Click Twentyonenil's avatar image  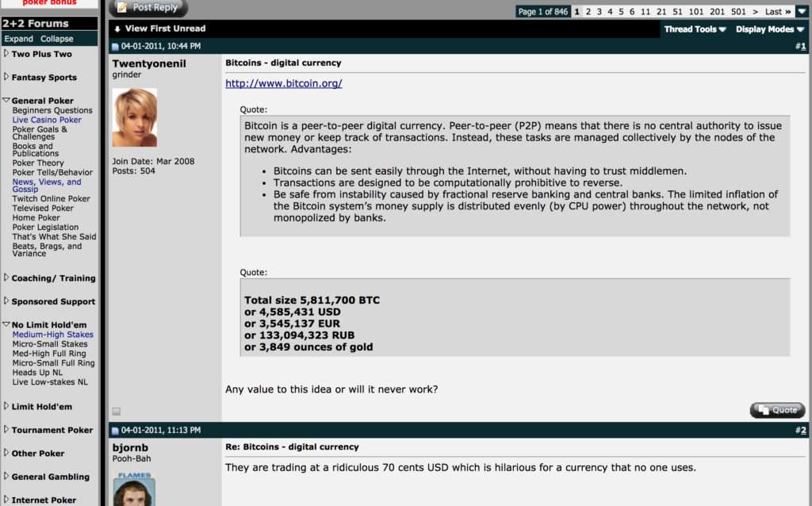click(135, 117)
